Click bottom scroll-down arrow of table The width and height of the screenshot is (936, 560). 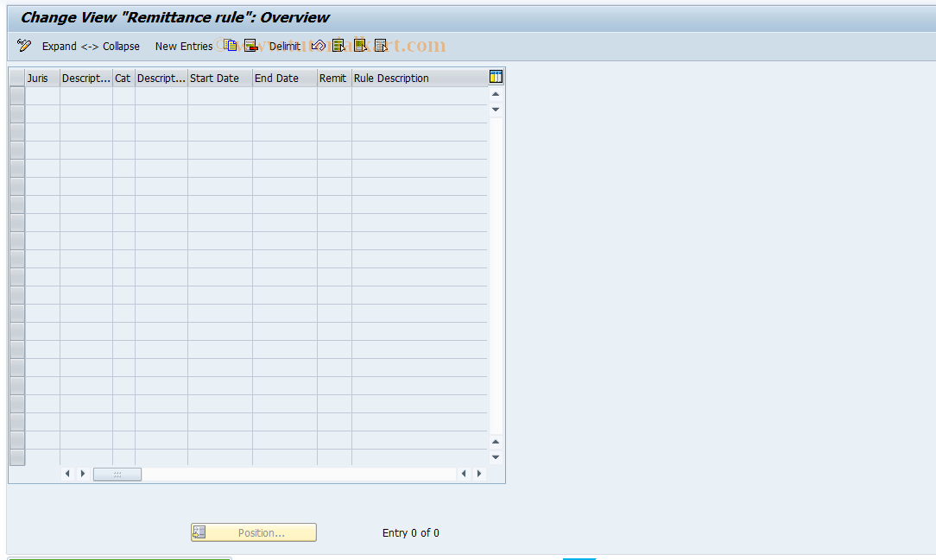coord(496,457)
